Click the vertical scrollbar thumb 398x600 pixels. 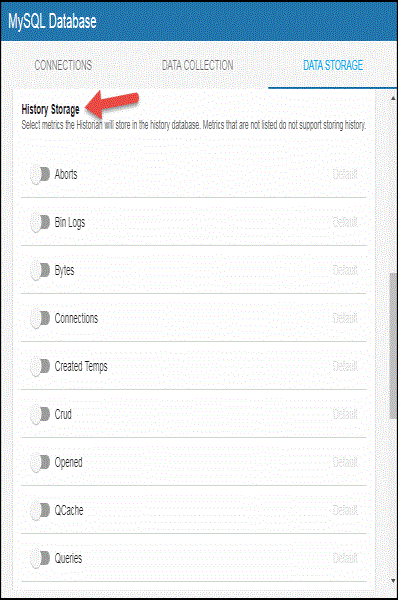tap(393, 346)
